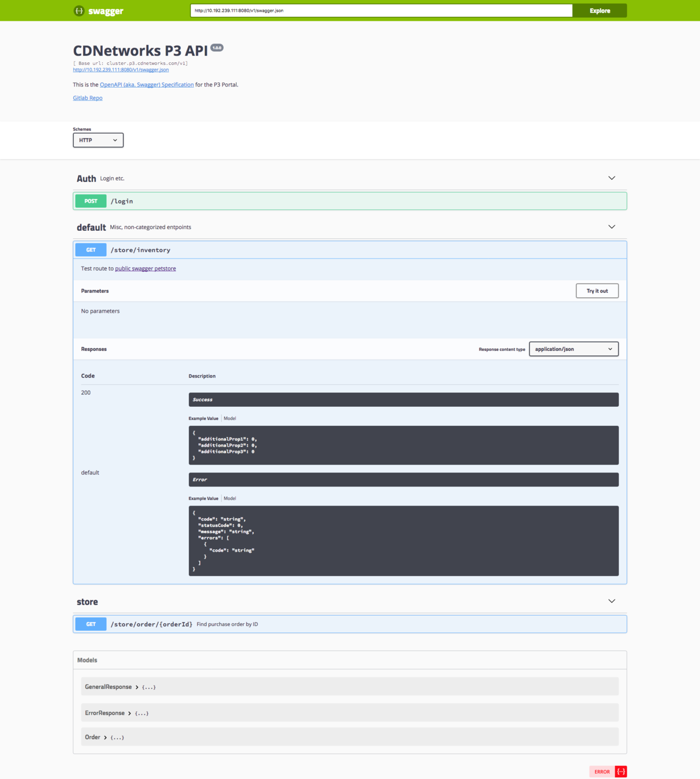Click the store section title
The width and height of the screenshot is (700, 779).
[x=87, y=602]
